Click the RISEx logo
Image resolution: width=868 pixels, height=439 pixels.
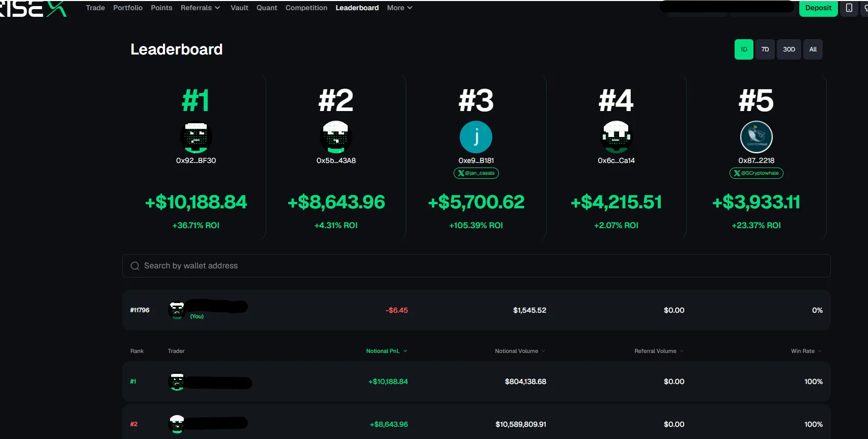(33, 8)
